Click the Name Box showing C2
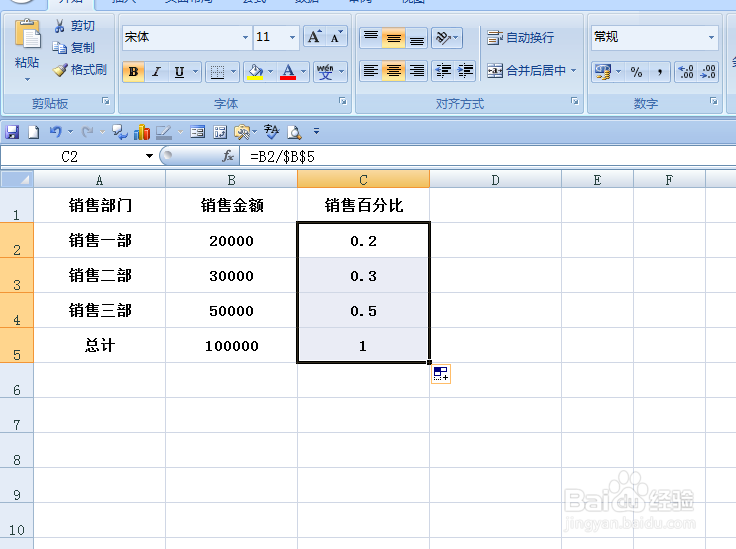Screen dimensions: 736x549 70,156
